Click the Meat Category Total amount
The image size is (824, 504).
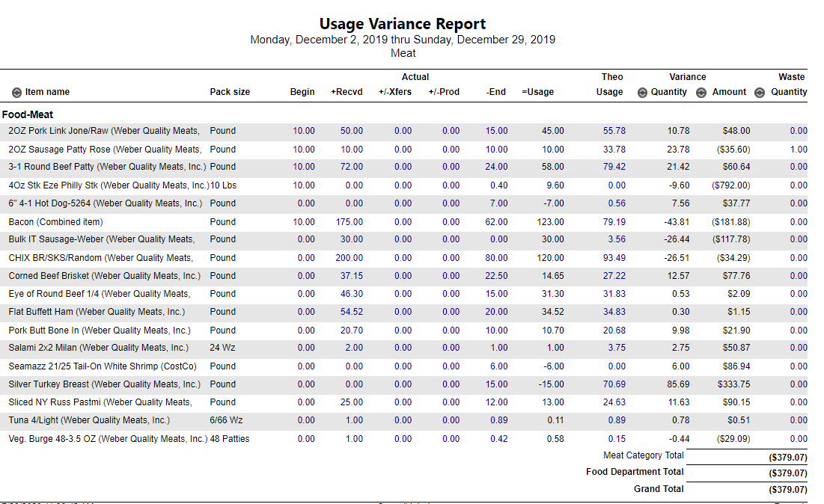(x=787, y=457)
